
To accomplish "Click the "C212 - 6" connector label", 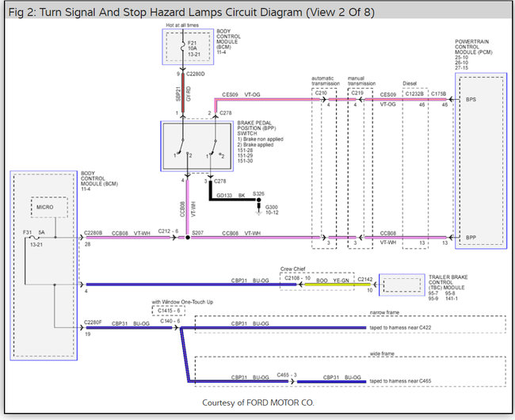I will click(168, 231).
